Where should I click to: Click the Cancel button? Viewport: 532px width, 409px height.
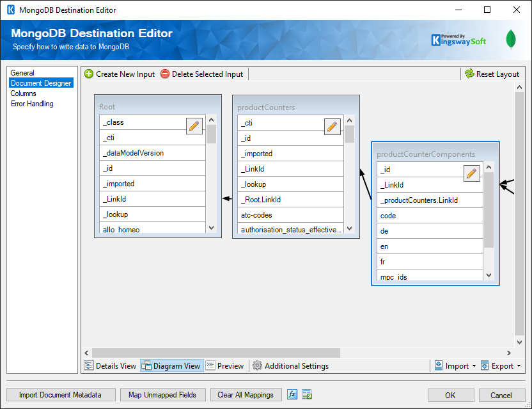pyautogui.click(x=502, y=395)
